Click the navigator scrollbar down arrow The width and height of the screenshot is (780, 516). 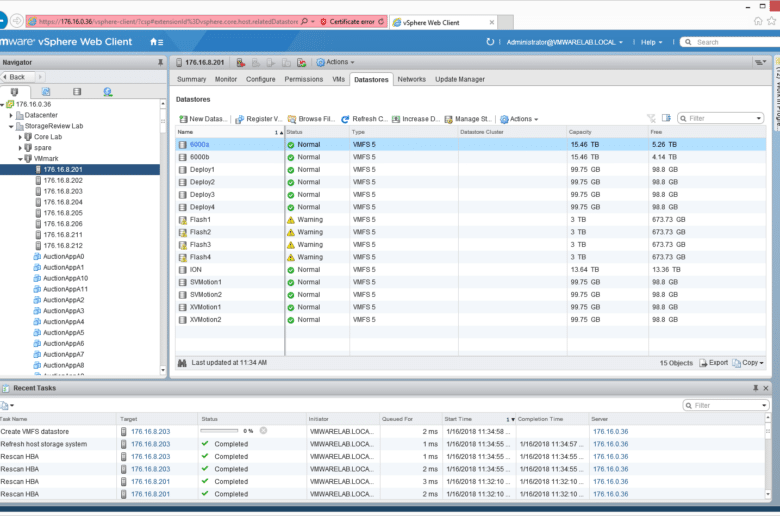163,371
